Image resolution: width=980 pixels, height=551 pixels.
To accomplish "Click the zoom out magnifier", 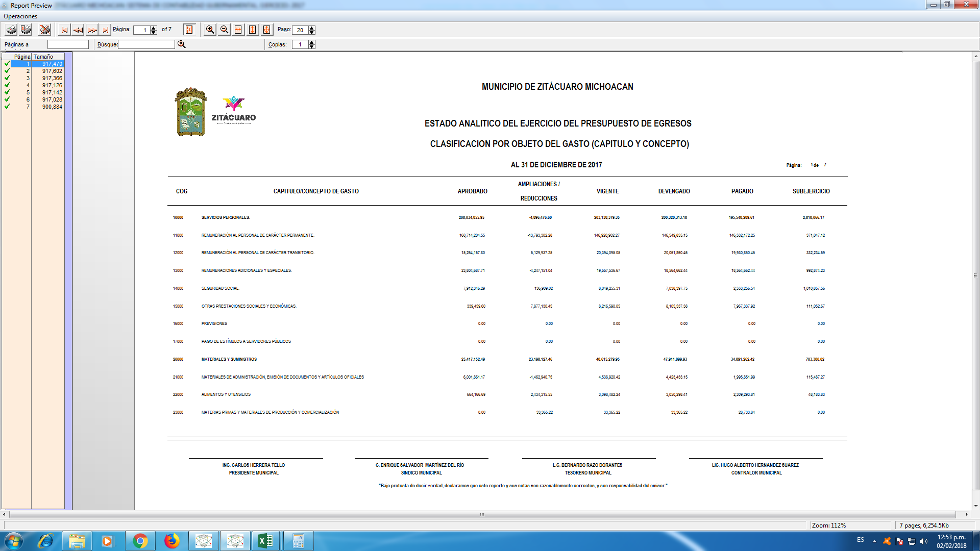I will [x=224, y=30].
